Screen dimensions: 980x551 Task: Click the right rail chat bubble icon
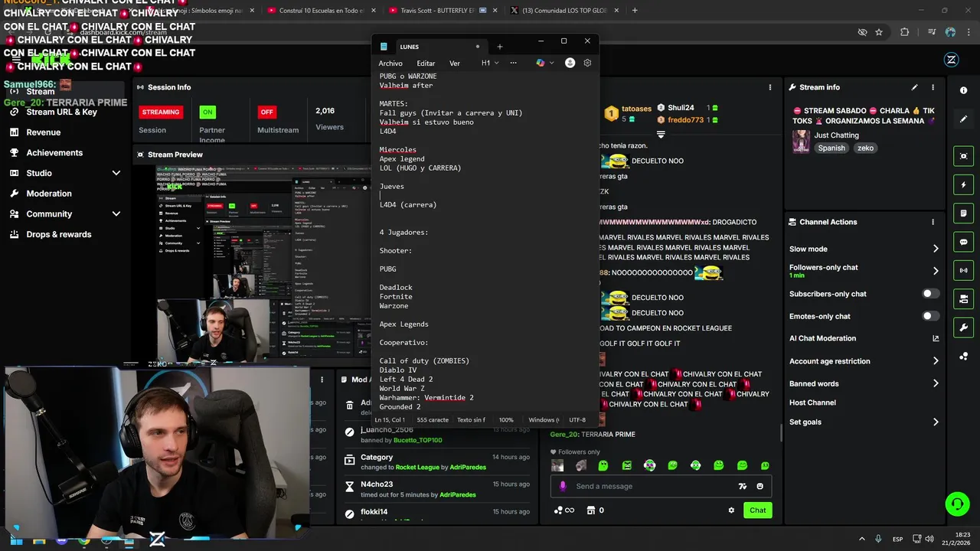pyautogui.click(x=963, y=242)
